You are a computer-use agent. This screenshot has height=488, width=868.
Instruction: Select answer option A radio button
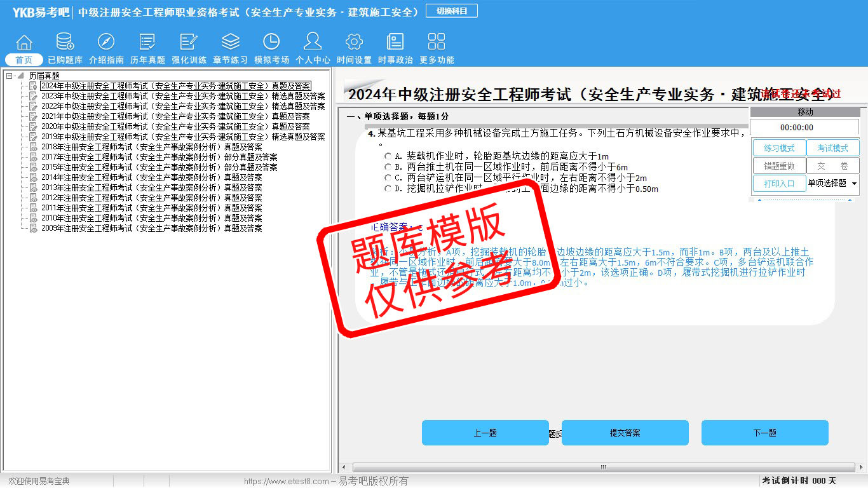[388, 156]
